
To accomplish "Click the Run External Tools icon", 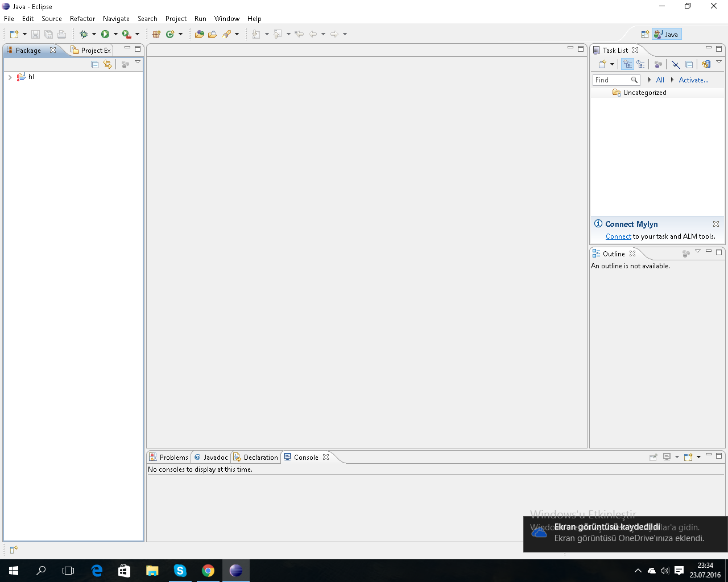I will (x=127, y=34).
